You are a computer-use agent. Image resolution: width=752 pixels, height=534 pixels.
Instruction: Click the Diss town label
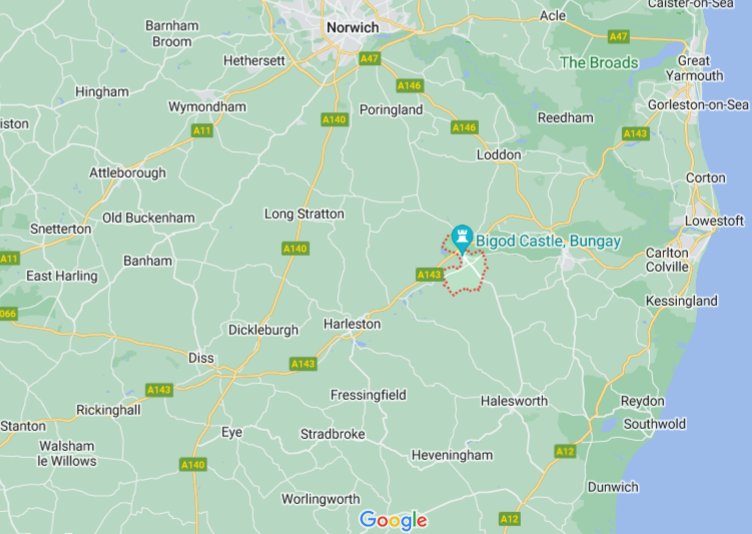tap(201, 358)
